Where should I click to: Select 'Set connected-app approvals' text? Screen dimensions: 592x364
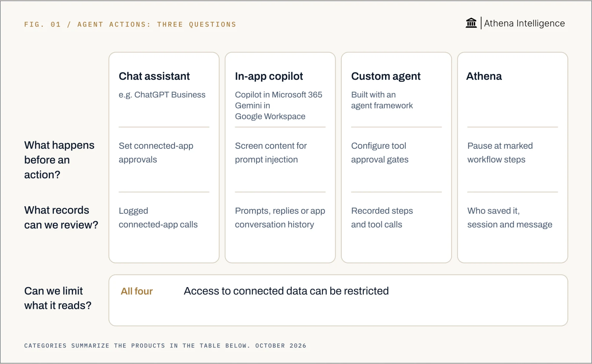point(156,153)
